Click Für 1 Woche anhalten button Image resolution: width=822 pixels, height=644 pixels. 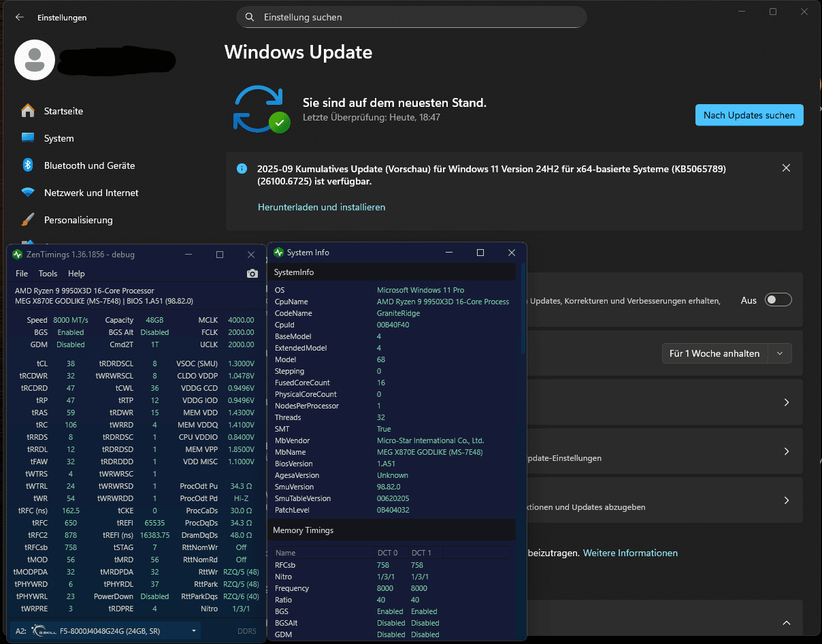pyautogui.click(x=714, y=353)
